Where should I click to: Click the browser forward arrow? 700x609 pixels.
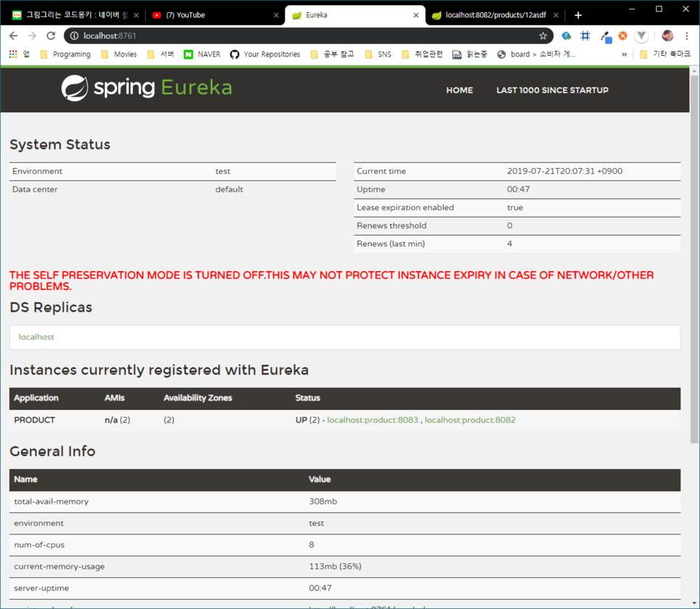coord(32,36)
